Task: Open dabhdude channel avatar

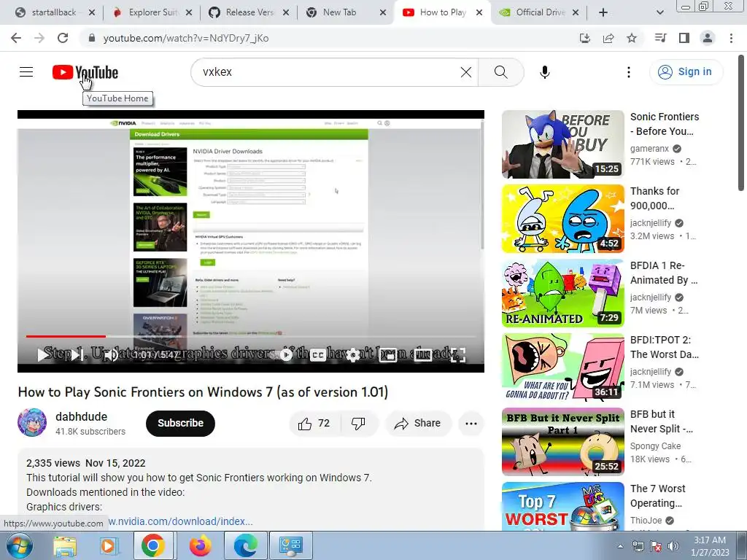Action: tap(32, 422)
